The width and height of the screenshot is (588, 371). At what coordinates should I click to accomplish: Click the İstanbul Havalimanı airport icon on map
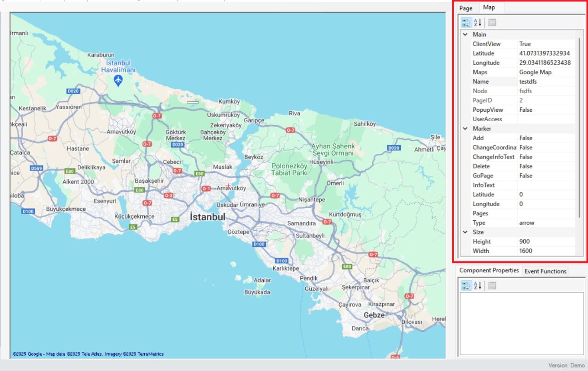click(x=118, y=81)
